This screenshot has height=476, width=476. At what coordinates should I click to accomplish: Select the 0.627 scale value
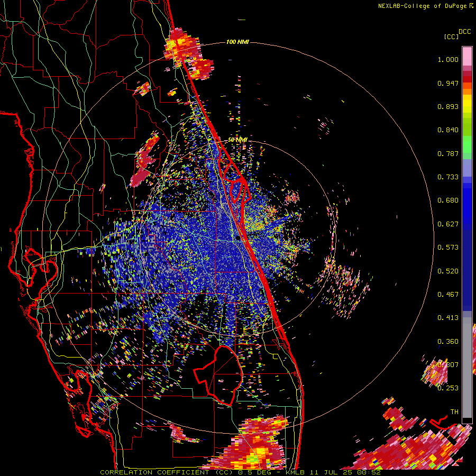pyautogui.click(x=448, y=224)
